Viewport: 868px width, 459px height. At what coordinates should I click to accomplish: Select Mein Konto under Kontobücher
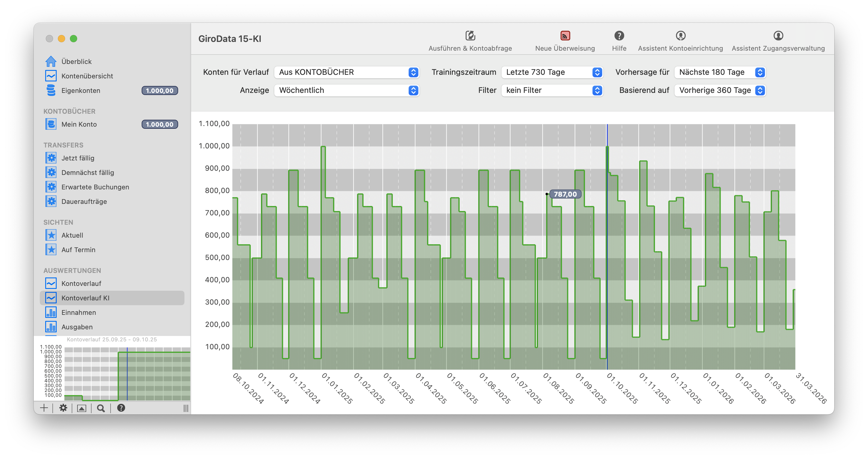coord(79,124)
